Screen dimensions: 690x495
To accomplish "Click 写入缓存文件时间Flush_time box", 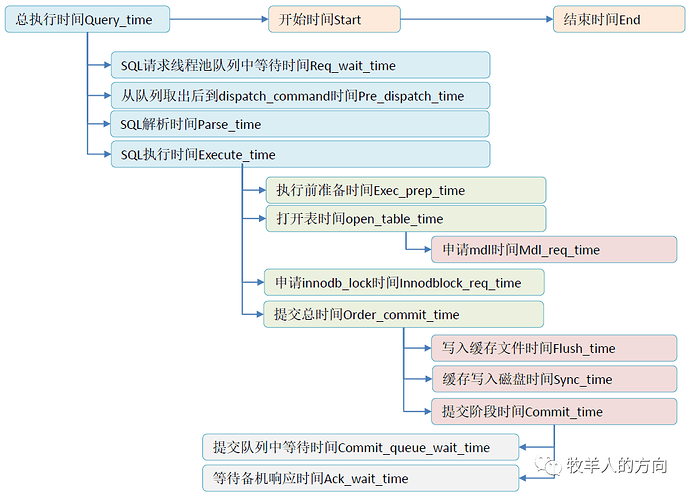I will click(553, 348).
